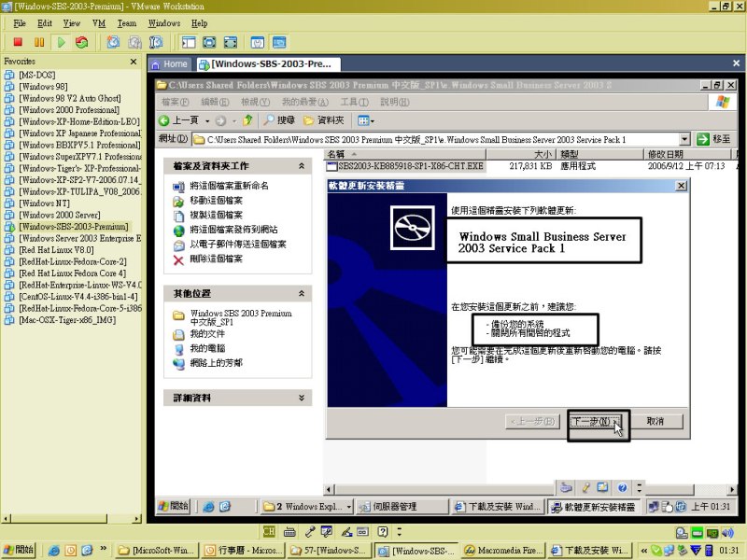Click Macromedia Fireworks host taskbar button
Image resolution: width=747 pixels, height=560 pixels.
click(504, 551)
